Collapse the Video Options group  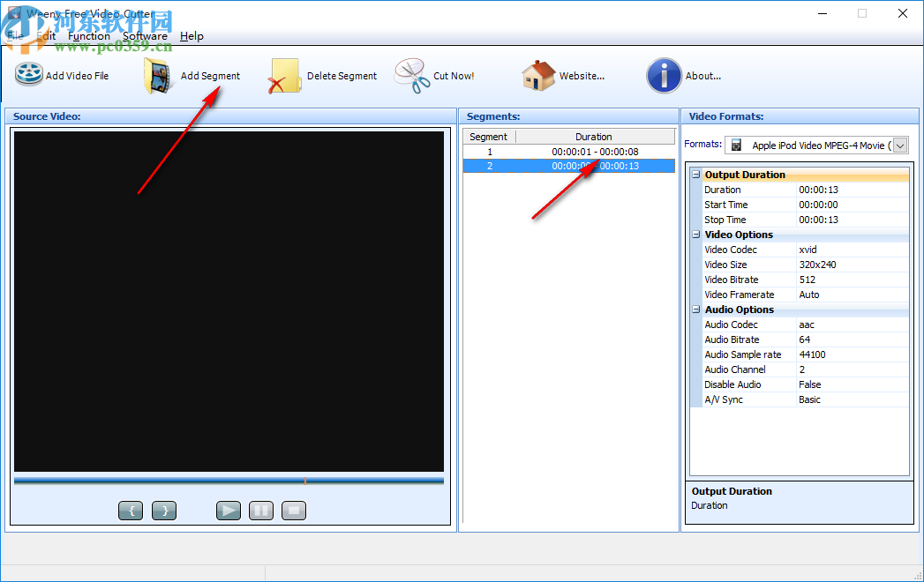[x=696, y=235]
